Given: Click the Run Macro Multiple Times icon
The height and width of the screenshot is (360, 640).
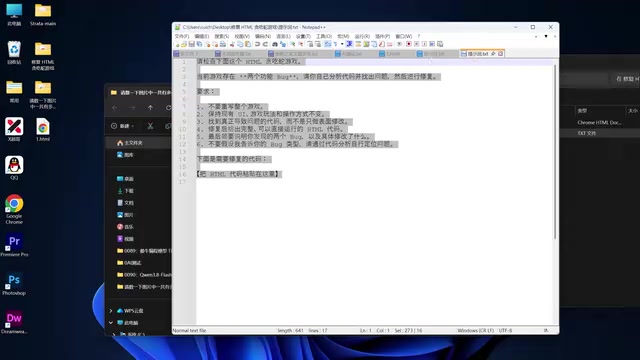Looking at the screenshot, I should [x=432, y=44].
